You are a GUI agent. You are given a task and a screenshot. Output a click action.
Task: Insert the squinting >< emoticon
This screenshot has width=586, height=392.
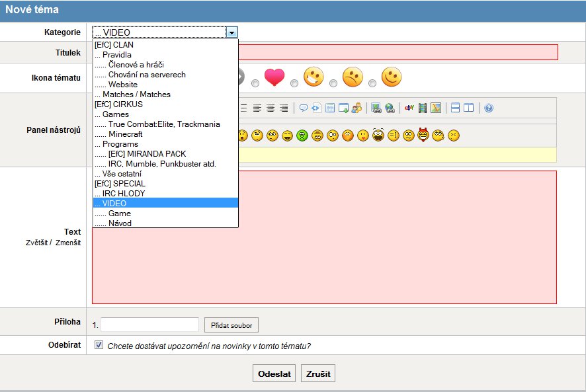(x=454, y=136)
